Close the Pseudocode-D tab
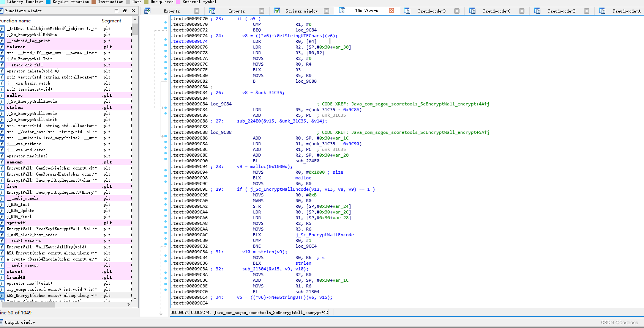Viewport: 644px width, 328px height. (x=457, y=11)
